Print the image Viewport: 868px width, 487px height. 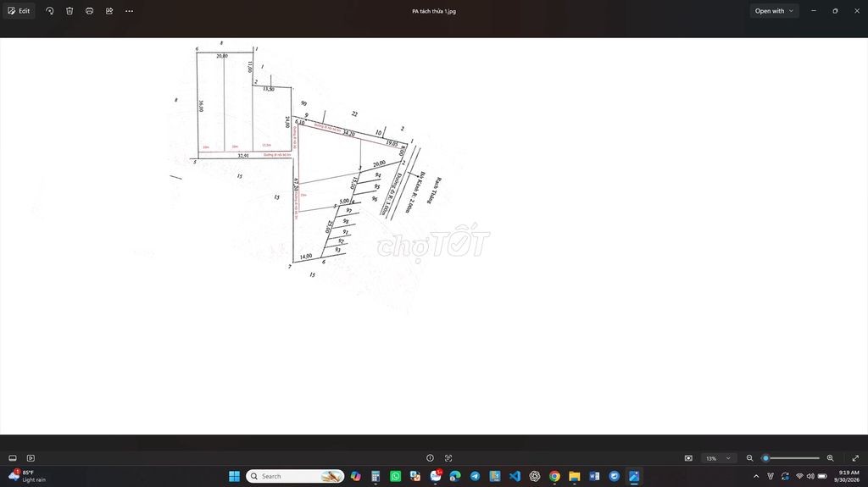coord(90,11)
